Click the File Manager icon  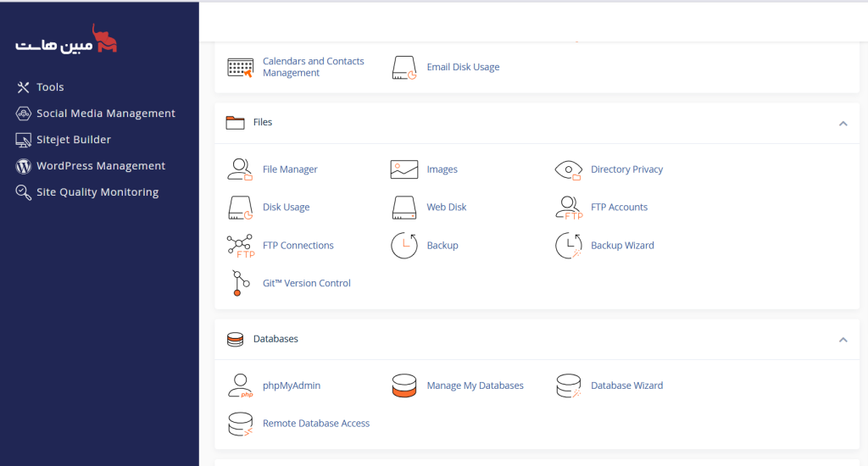240,169
